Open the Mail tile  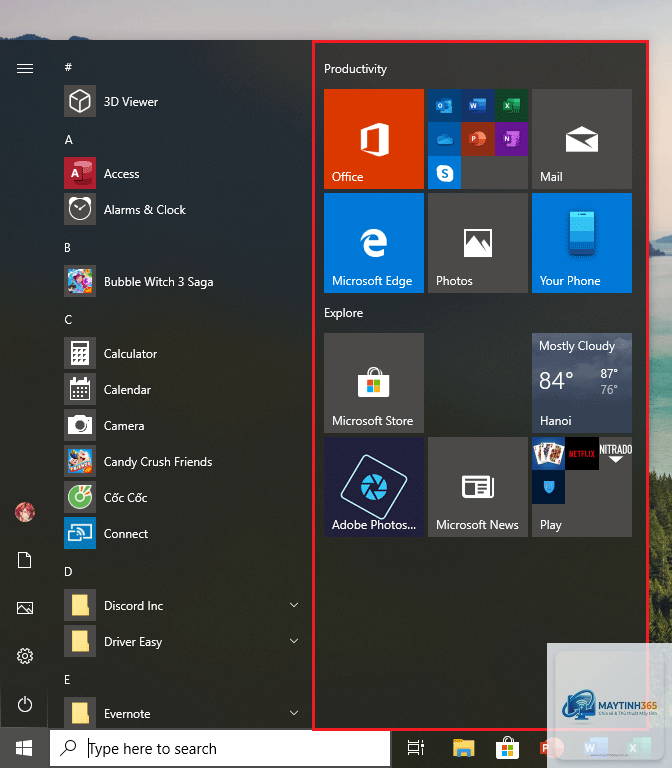pyautogui.click(x=582, y=139)
